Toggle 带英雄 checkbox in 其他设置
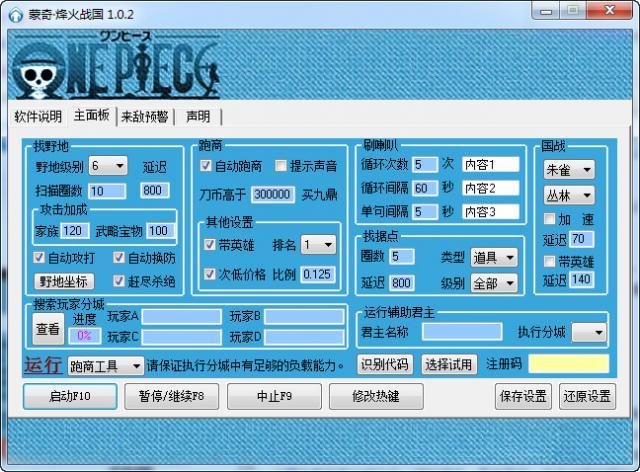 point(210,245)
